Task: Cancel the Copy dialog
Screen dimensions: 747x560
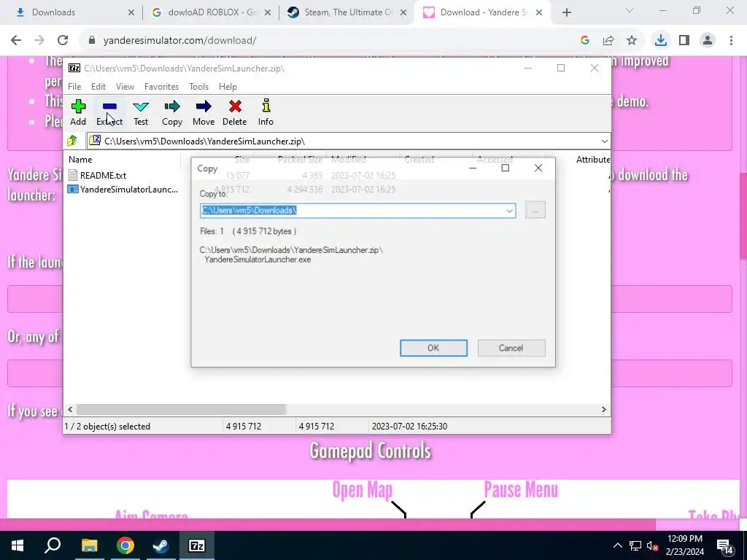Action: click(511, 348)
